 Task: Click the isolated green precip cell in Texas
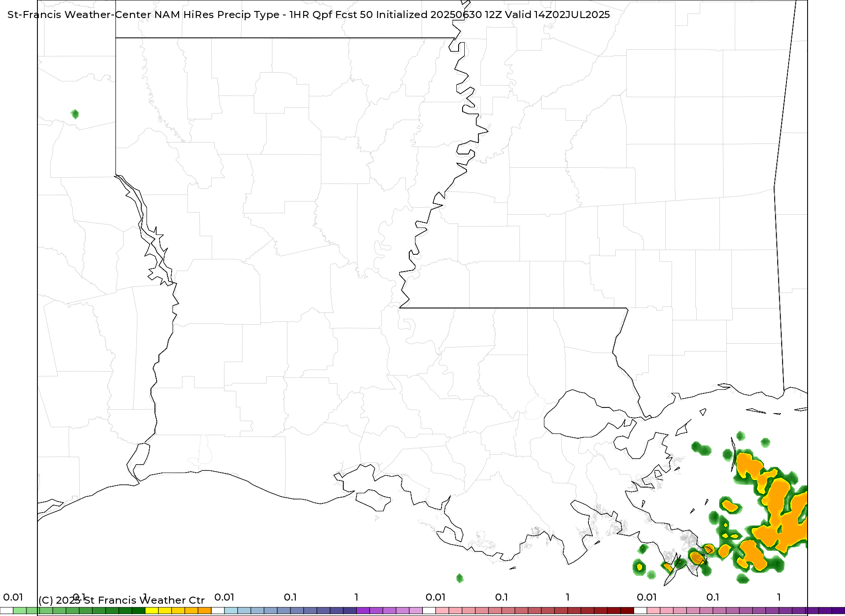coord(75,114)
